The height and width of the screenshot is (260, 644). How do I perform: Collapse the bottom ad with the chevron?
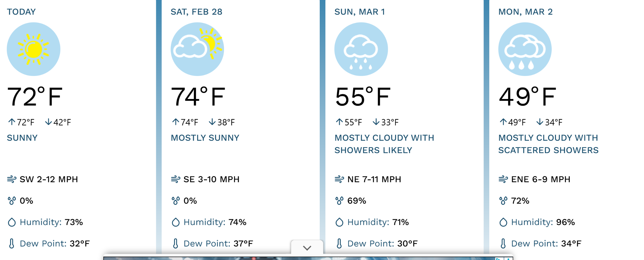[x=307, y=248]
